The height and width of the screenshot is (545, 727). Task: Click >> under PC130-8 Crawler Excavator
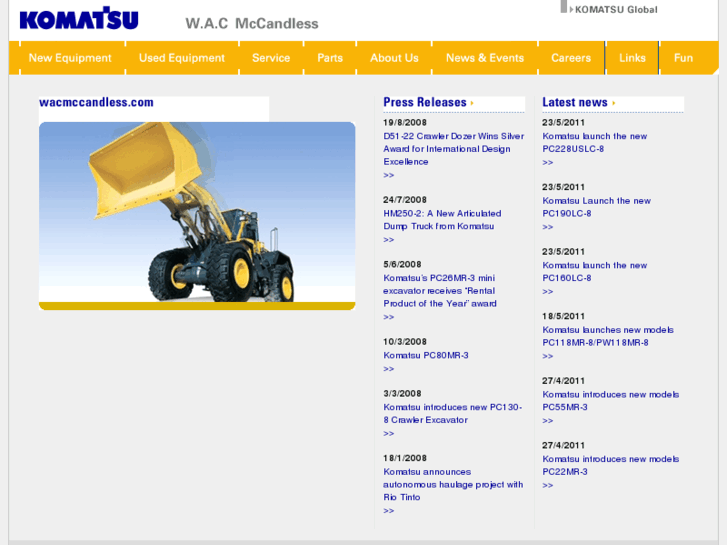coord(389,434)
